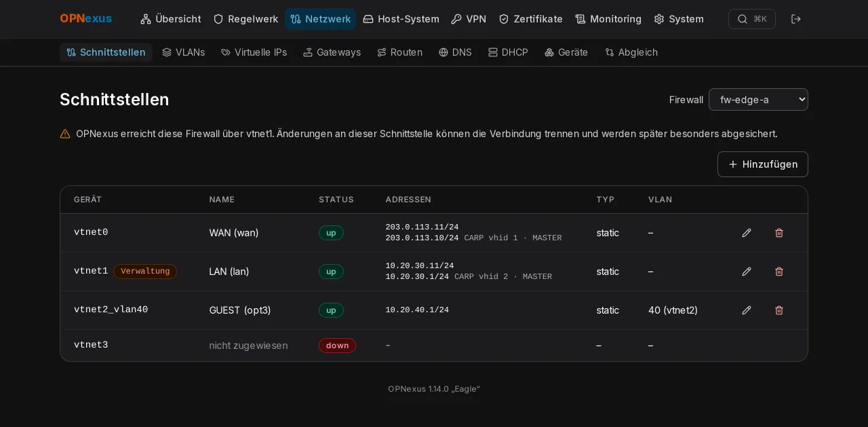Open the Virtuelle IPs tab
The height and width of the screenshot is (427, 868).
[x=254, y=52]
